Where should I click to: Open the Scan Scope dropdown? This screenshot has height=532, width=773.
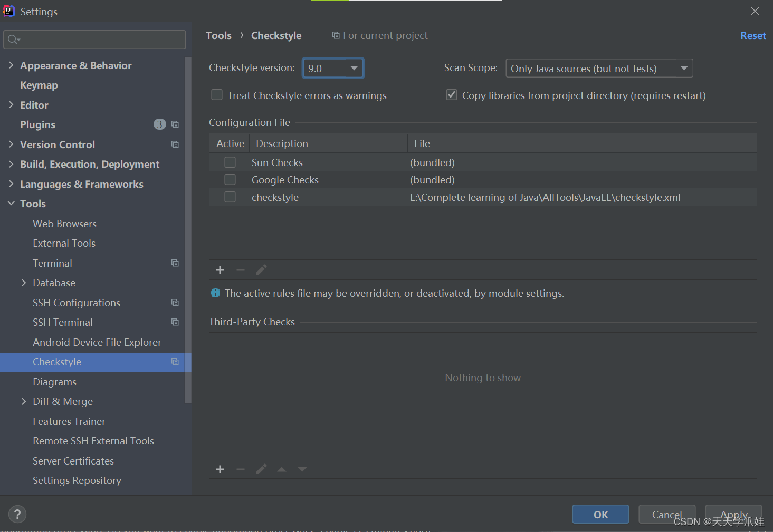point(599,68)
